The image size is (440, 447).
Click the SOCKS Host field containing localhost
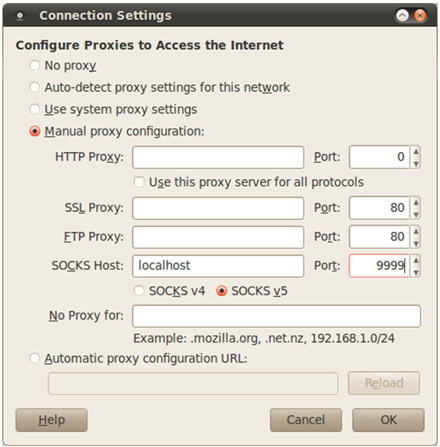click(x=218, y=266)
